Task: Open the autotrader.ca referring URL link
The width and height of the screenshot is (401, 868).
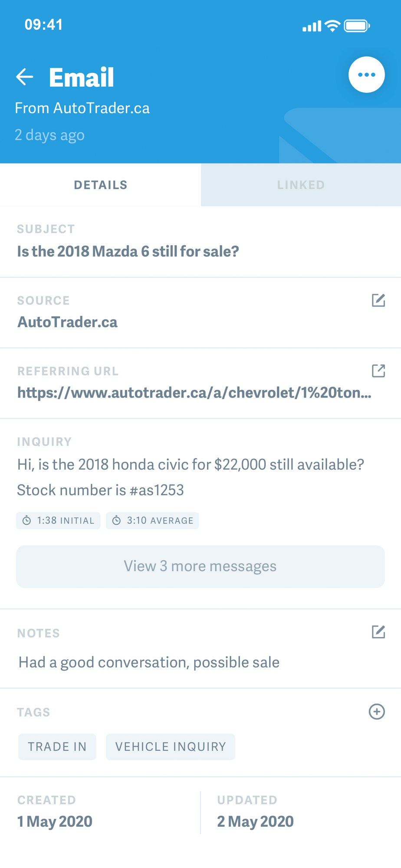Action: (194, 393)
